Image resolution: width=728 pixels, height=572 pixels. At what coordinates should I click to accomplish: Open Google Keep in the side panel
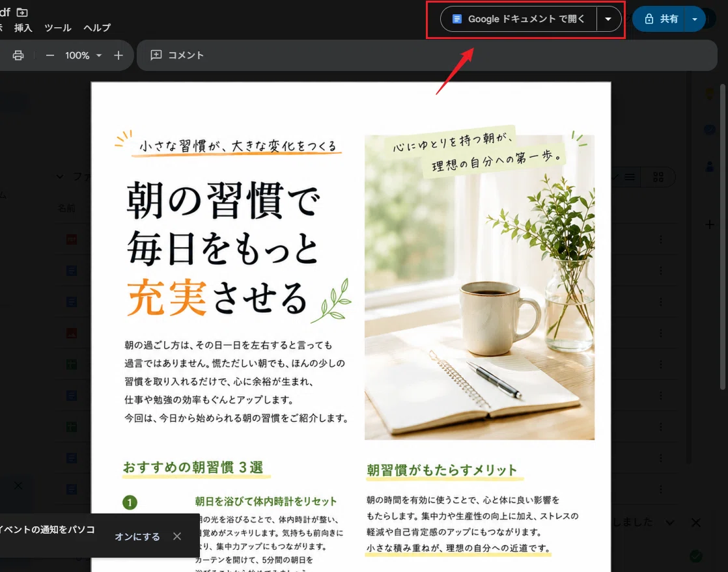pos(709,94)
